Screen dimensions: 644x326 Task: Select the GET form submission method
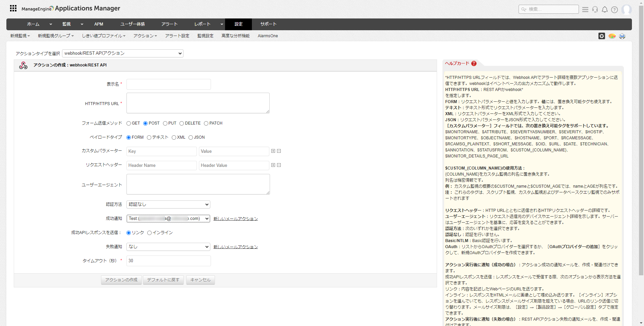129,124
